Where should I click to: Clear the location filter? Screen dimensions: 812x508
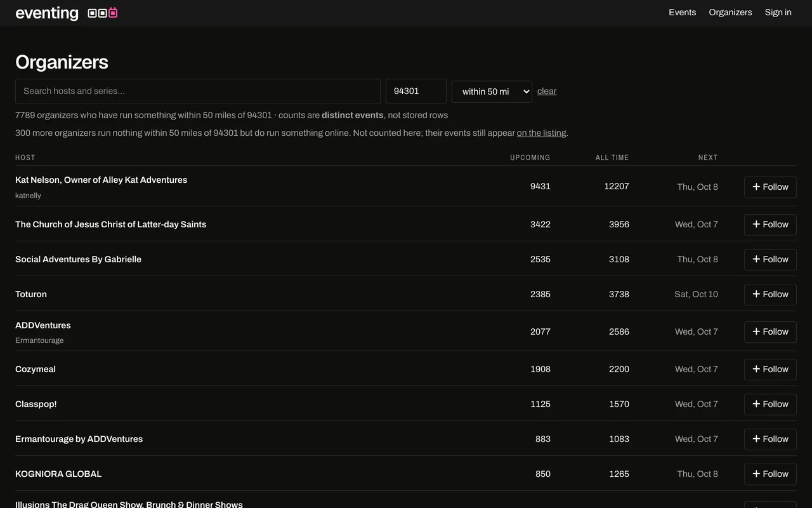coord(547,91)
